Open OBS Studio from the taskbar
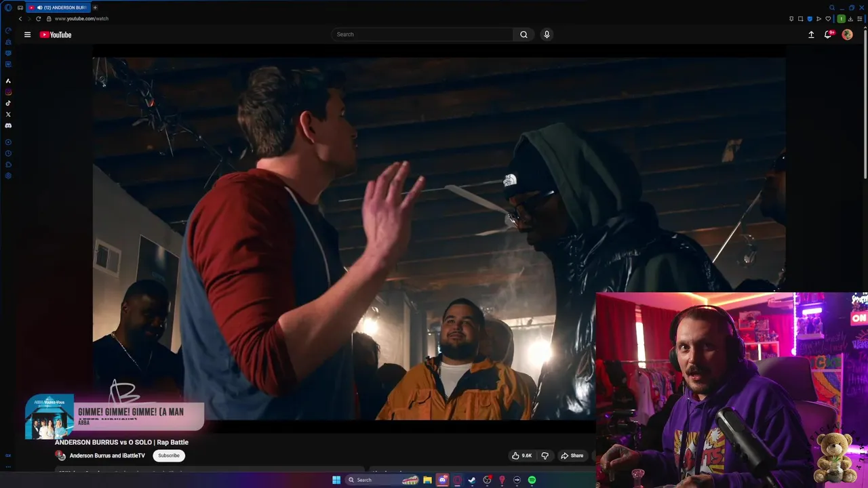 (x=487, y=480)
